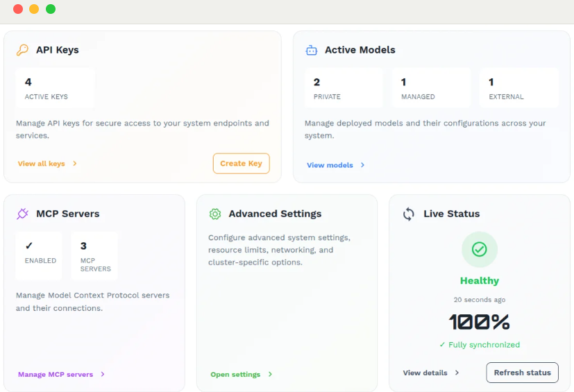The image size is (574, 392).
Task: Click the Manage API keys description text
Action: coord(142,129)
